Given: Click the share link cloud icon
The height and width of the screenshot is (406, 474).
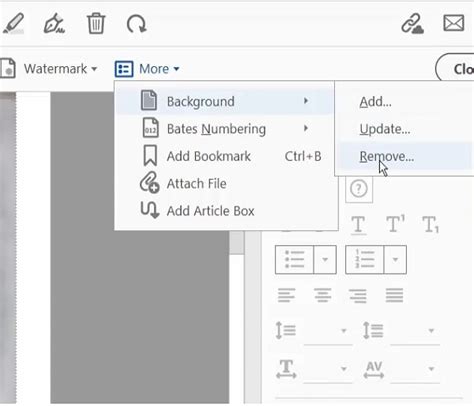Looking at the screenshot, I should [412, 24].
